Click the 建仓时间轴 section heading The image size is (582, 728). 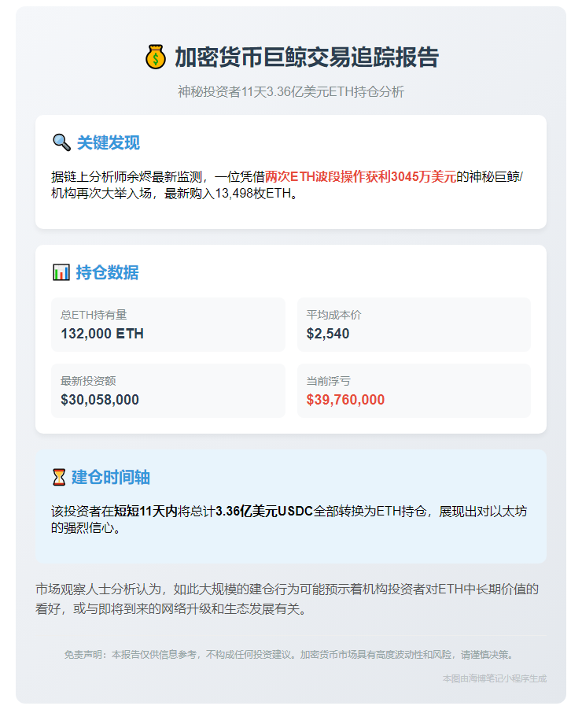[110, 477]
